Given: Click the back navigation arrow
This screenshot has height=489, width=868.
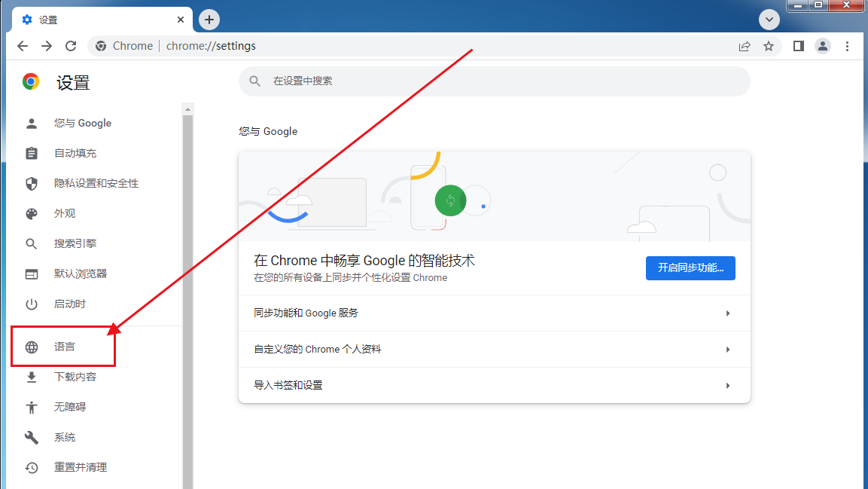Looking at the screenshot, I should pyautogui.click(x=22, y=46).
